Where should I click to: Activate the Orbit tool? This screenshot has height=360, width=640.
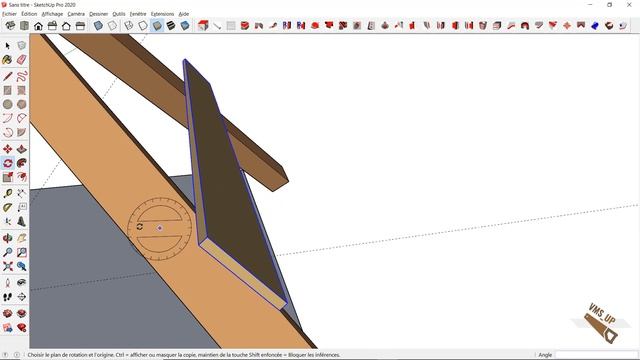pos(8,238)
